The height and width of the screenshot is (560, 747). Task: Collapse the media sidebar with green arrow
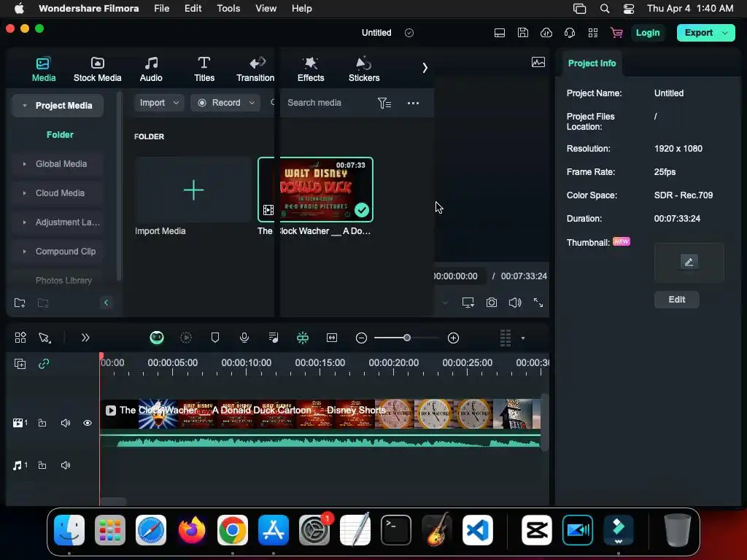[107, 303]
